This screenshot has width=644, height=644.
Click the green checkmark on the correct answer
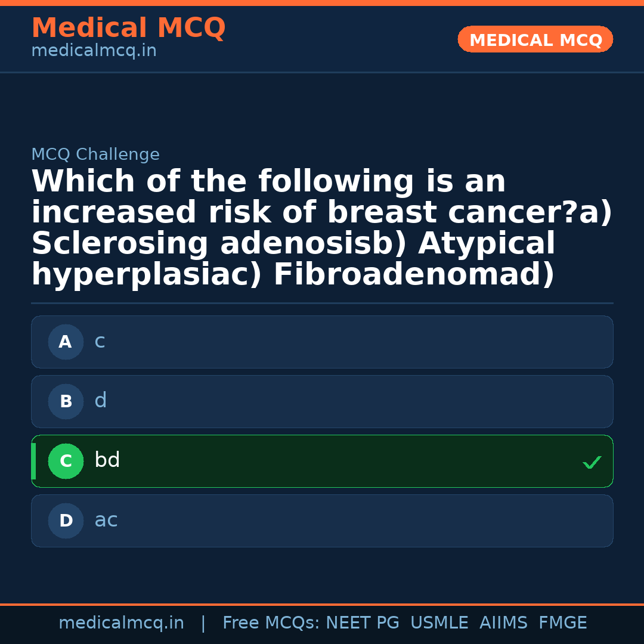[x=592, y=462]
